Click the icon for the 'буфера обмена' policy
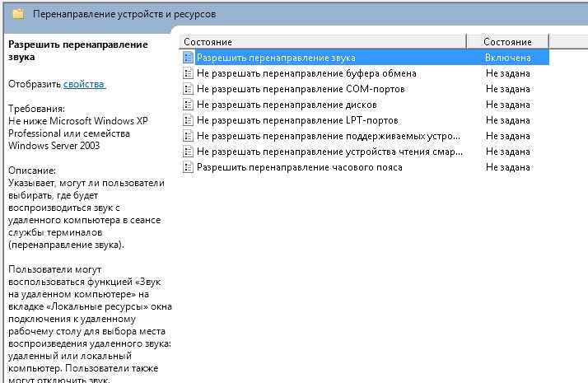The height and width of the screenshot is (383, 588). [x=189, y=73]
